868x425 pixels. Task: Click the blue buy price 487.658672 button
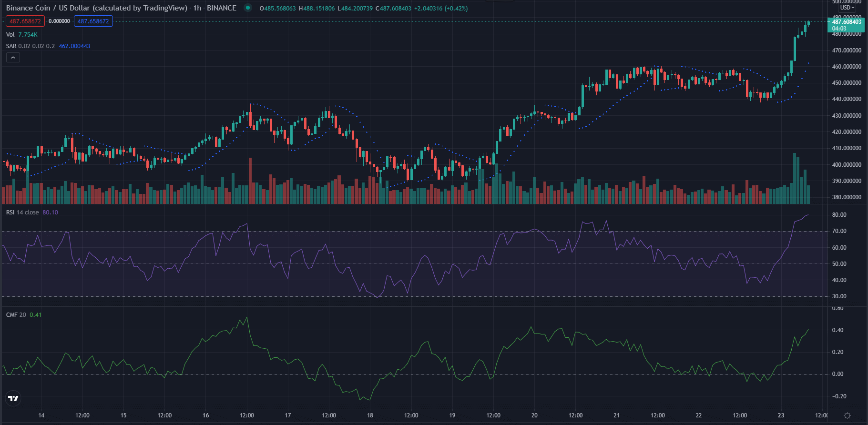(x=93, y=21)
